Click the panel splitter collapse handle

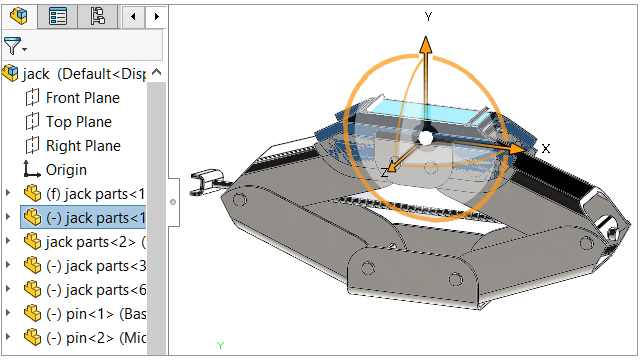click(x=173, y=202)
